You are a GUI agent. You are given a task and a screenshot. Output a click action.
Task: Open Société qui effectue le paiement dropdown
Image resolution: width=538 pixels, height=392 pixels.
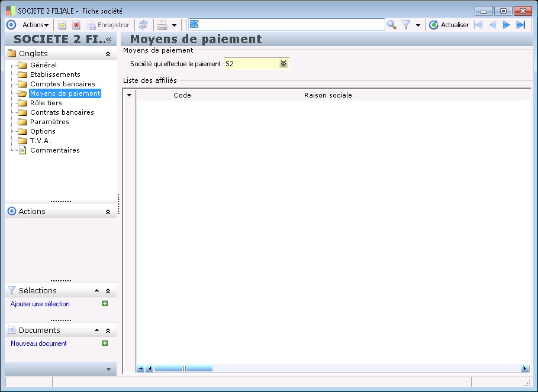pos(284,64)
